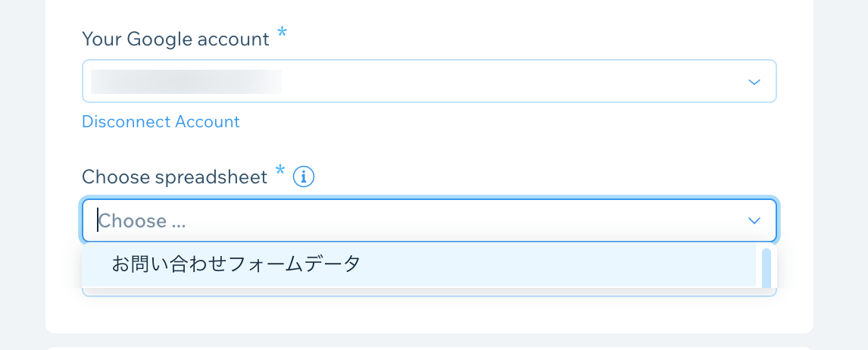Click the "Choose ..." placeholder text
The height and width of the screenshot is (350, 868).
click(142, 221)
